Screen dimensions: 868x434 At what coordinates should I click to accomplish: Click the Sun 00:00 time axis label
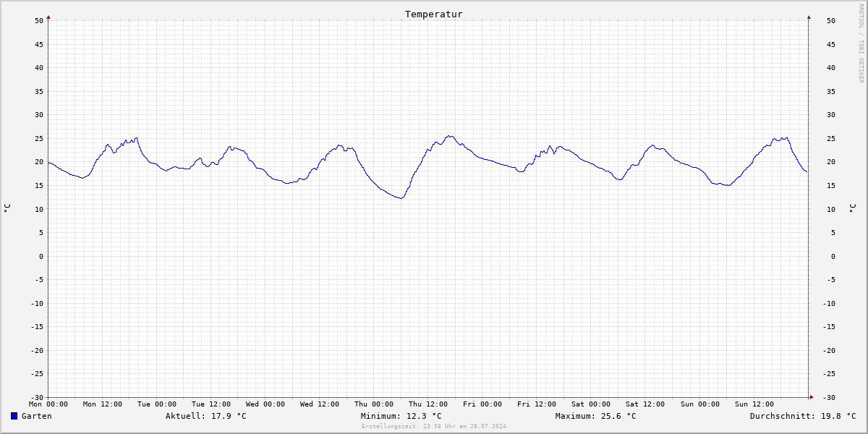click(699, 404)
